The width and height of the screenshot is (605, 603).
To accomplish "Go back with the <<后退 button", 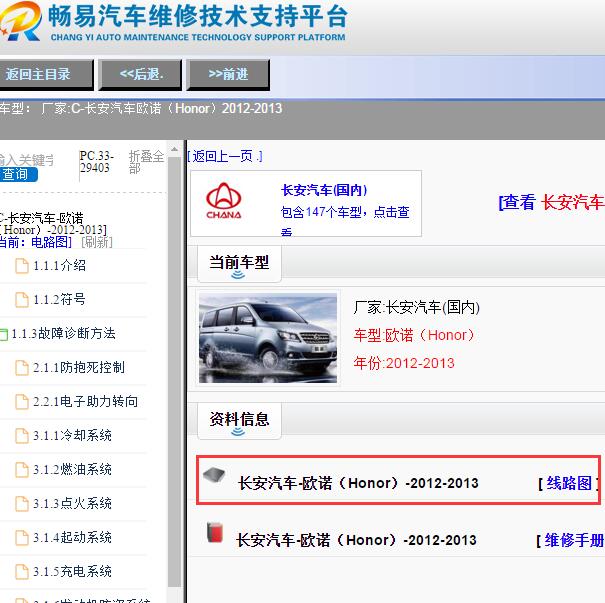I will (x=140, y=74).
